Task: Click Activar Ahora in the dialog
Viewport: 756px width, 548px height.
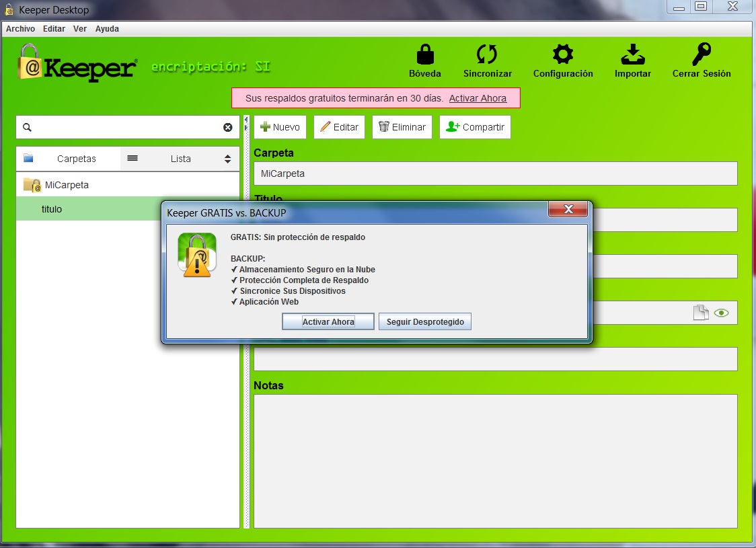Action: click(x=328, y=321)
